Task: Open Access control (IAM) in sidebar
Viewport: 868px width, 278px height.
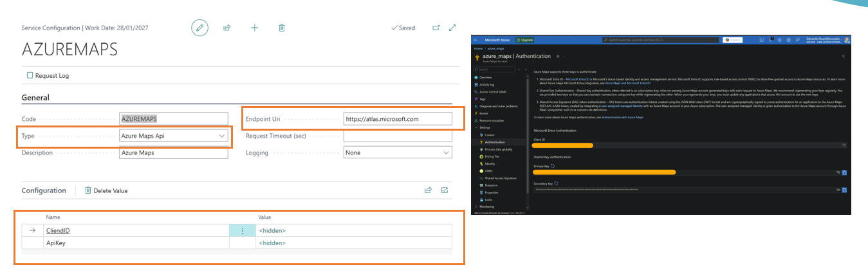Action: pyautogui.click(x=493, y=92)
